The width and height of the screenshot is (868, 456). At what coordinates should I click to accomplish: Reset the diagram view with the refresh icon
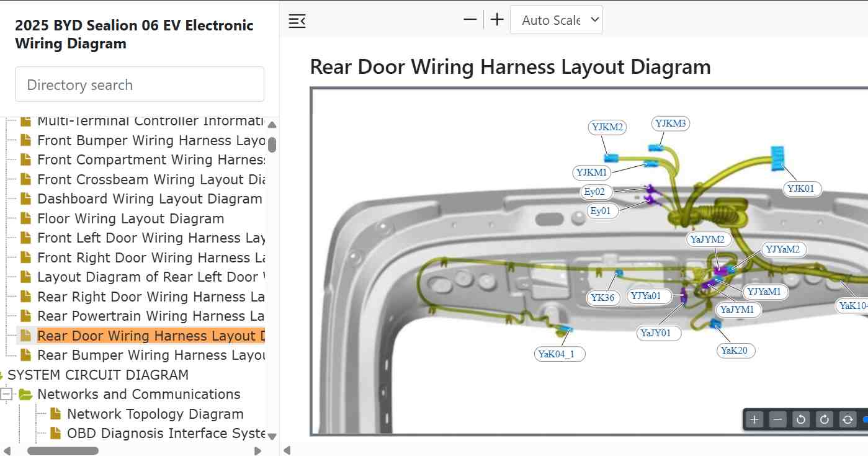848,419
